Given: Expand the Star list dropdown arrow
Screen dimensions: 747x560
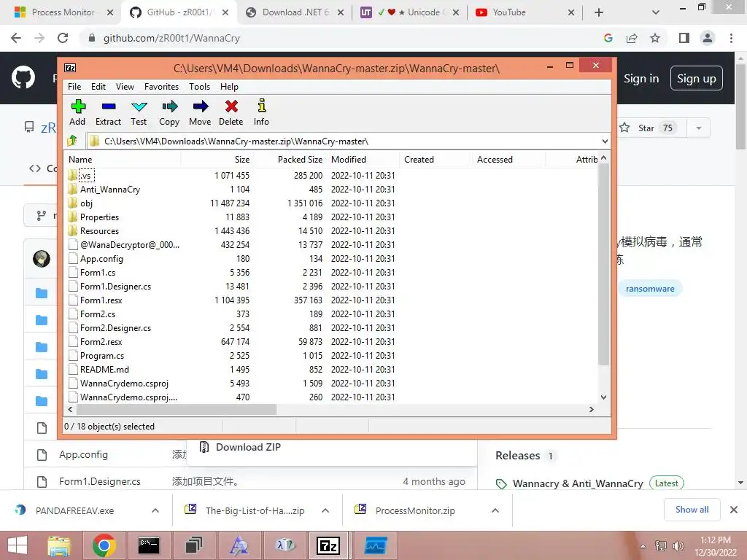Looking at the screenshot, I should (x=699, y=128).
